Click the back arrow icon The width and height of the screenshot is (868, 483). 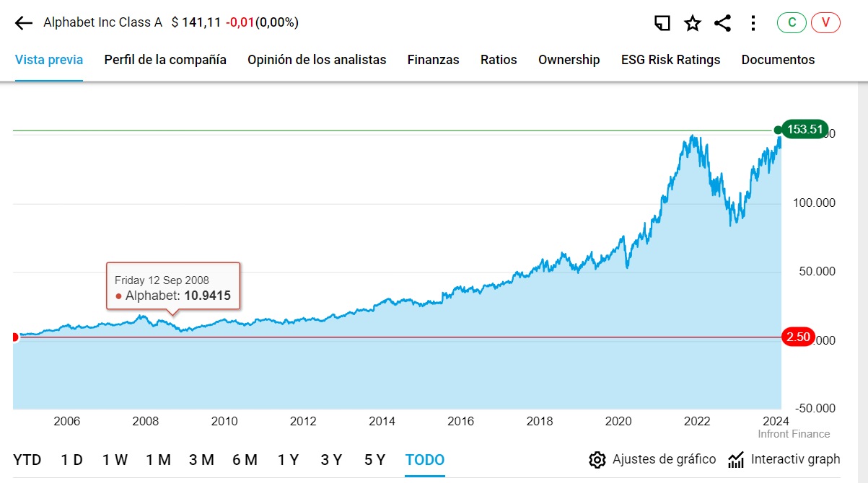coord(24,23)
